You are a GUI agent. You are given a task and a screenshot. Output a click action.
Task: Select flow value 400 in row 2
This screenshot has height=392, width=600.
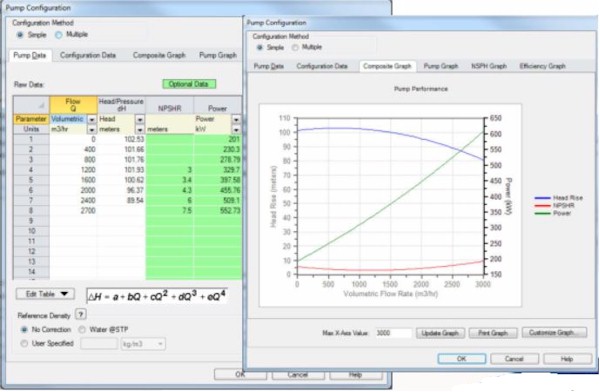pos(73,150)
